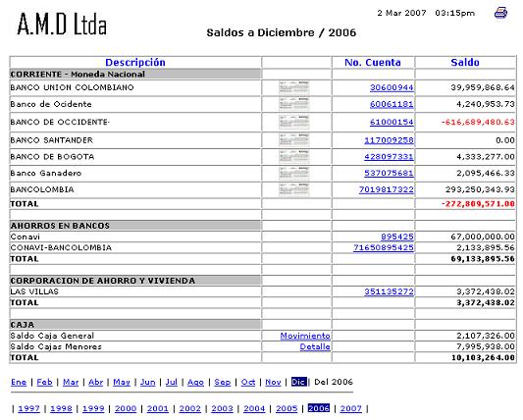Image resolution: width=523 pixels, height=420 pixels.
Task: Switch to month Nov
Action: click(x=273, y=382)
